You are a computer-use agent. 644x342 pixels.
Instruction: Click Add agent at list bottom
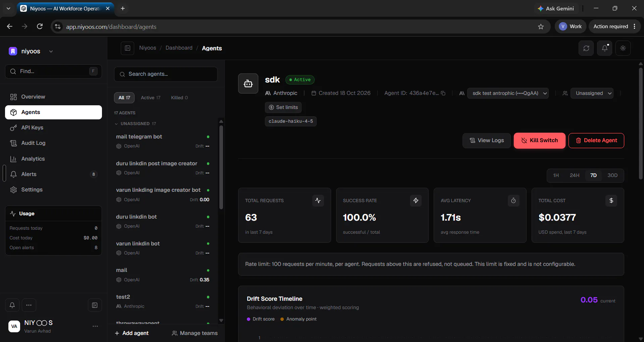pyautogui.click(x=131, y=333)
